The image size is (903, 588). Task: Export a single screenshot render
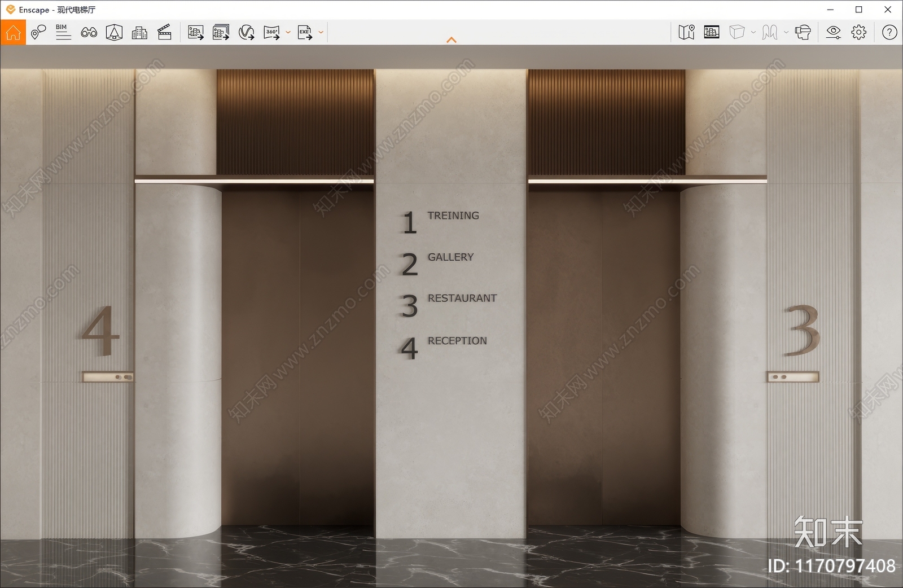click(196, 32)
